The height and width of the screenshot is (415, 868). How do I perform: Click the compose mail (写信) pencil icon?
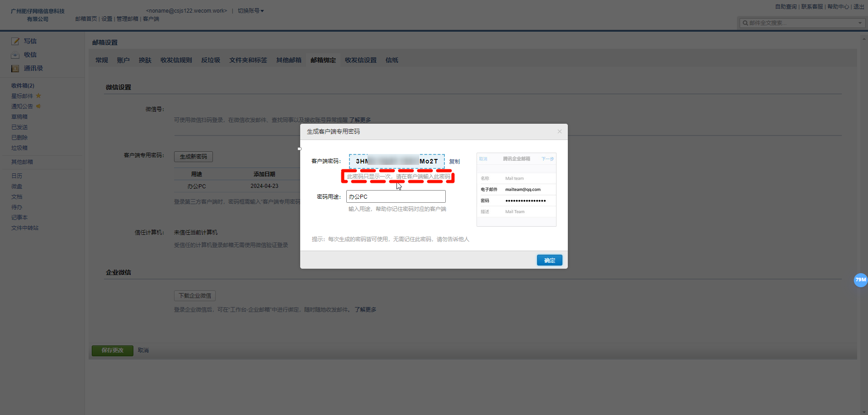[15, 41]
